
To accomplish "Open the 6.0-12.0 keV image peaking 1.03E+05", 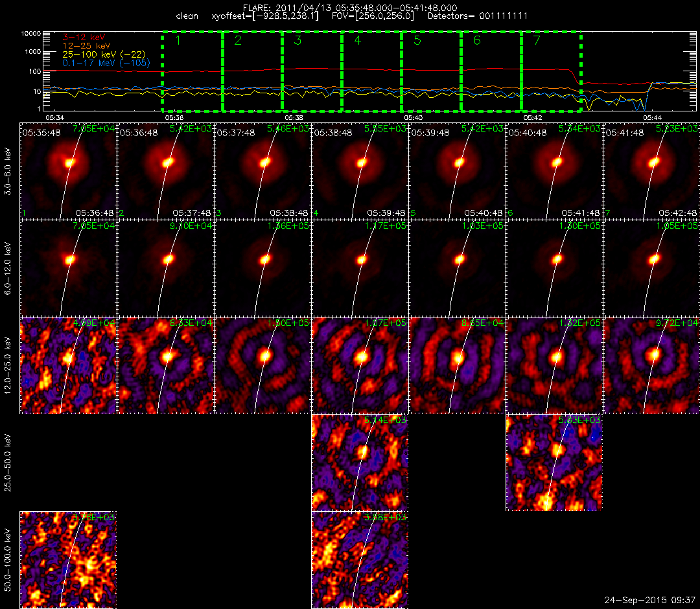I will (457, 269).
